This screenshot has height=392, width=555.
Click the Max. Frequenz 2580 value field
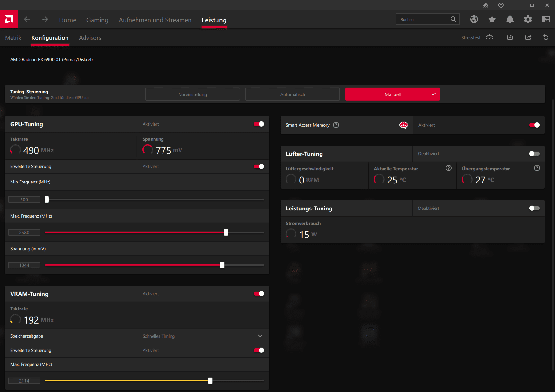(x=24, y=232)
